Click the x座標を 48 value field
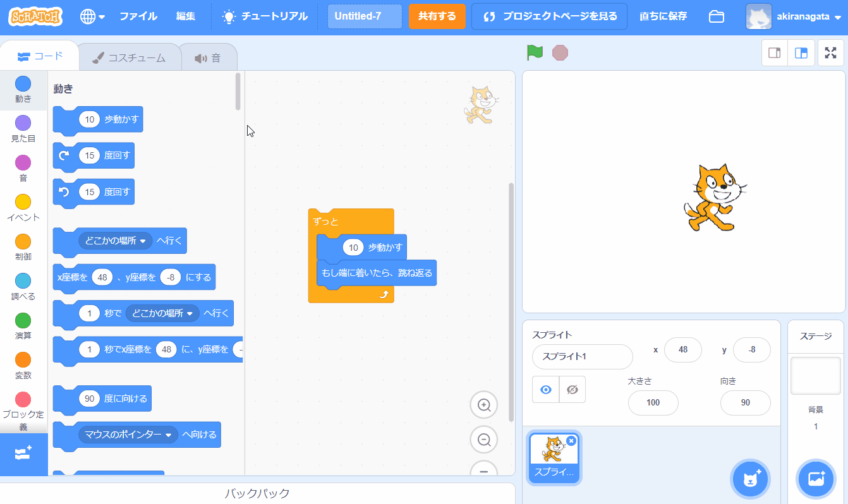Viewport: 848px width, 504px height. (102, 277)
